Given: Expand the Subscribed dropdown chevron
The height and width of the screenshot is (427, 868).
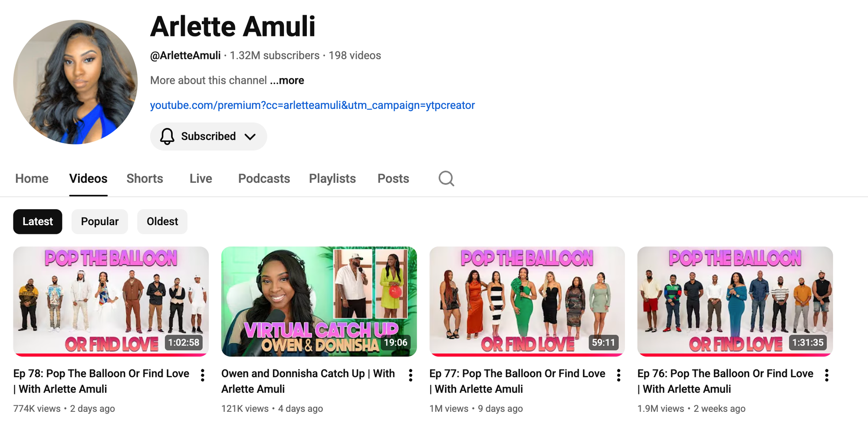Looking at the screenshot, I should point(250,137).
